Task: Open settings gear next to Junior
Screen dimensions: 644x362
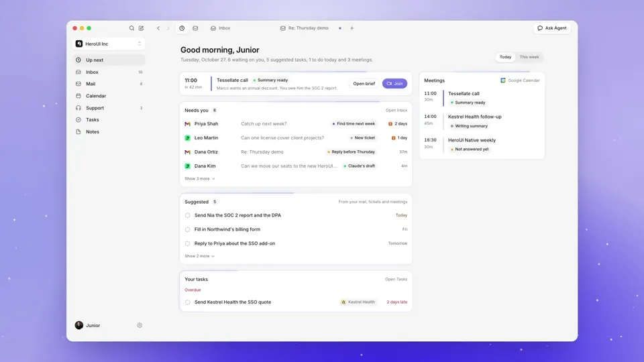Action: 140,325
